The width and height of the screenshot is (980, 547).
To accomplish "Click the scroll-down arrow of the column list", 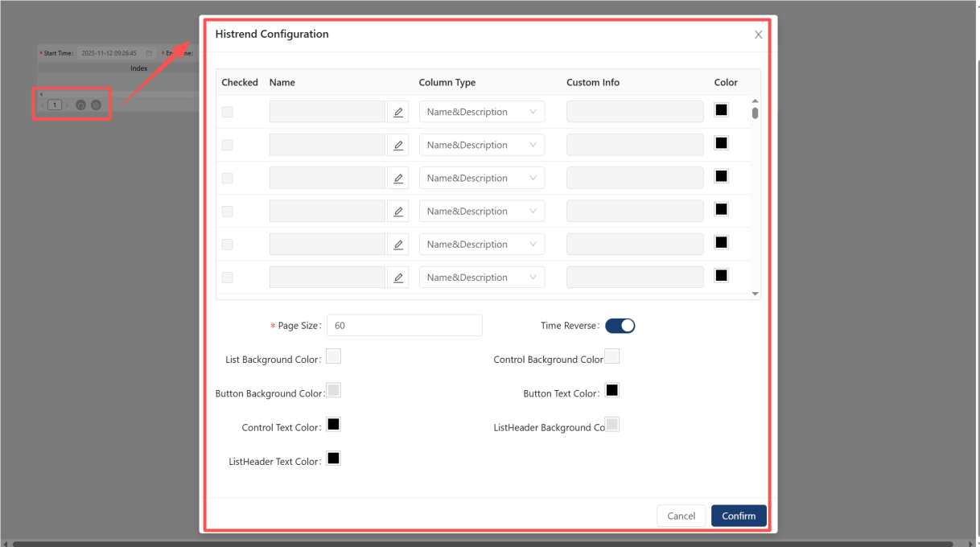I will click(x=755, y=294).
